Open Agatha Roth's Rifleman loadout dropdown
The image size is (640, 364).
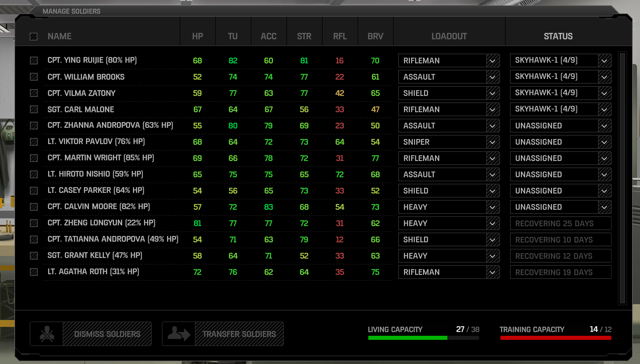tap(449, 272)
